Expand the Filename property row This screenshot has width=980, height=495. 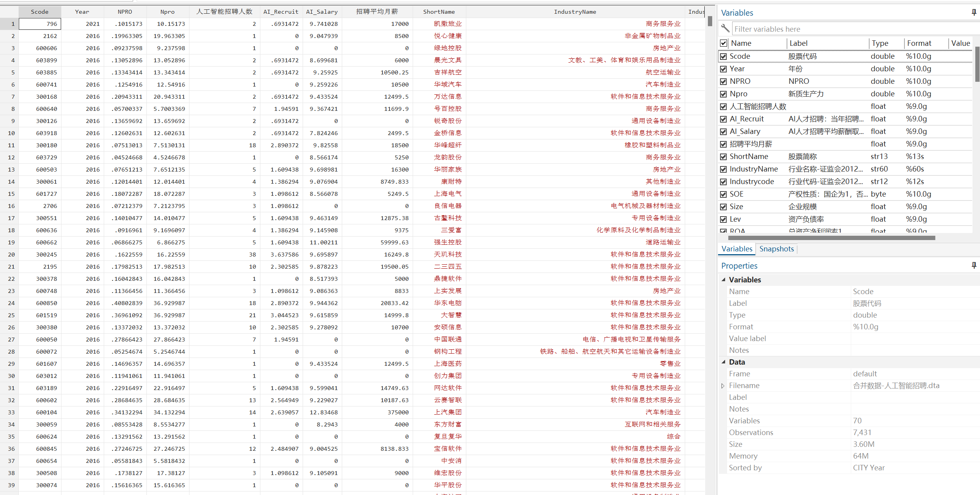pos(723,386)
